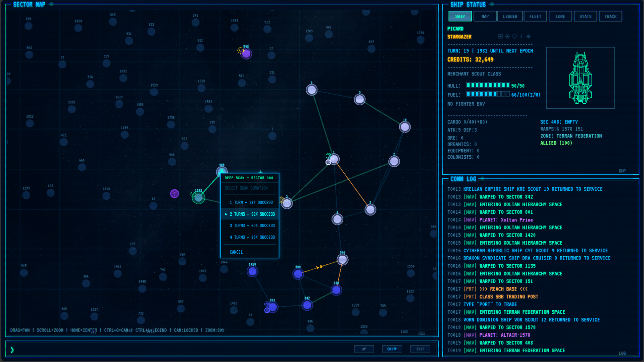Image resolution: width=644 pixels, height=362 pixels.
Task: Click the ship wireframe thumbnail
Action: click(x=580, y=78)
